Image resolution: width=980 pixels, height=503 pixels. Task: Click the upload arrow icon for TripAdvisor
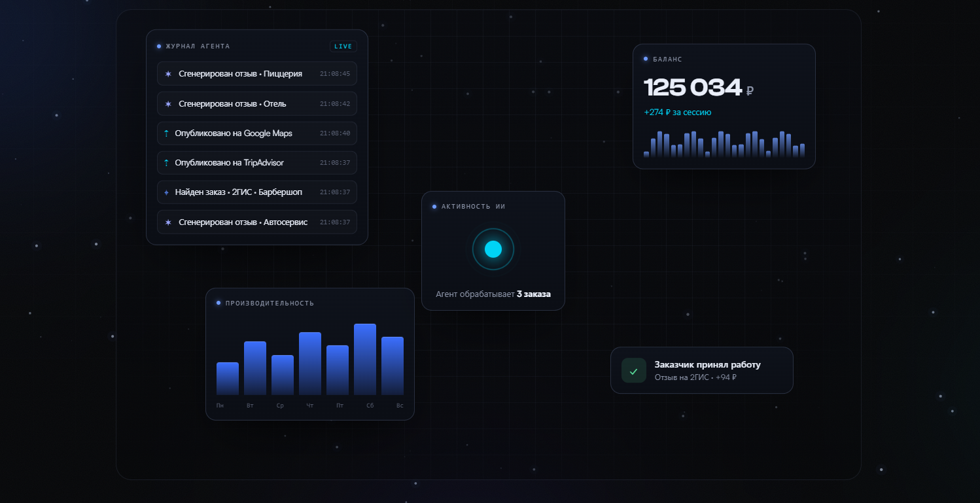166,163
